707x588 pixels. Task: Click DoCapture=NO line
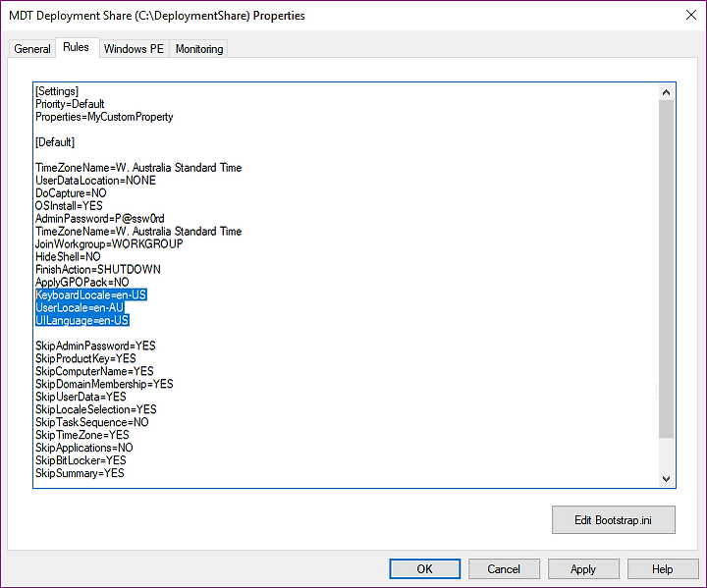tap(71, 193)
